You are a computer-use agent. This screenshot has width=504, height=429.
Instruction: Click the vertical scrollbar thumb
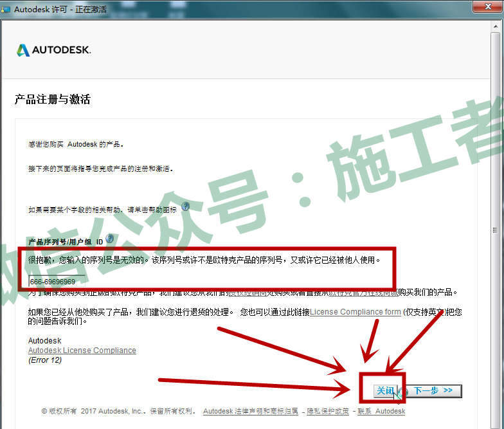point(495,230)
